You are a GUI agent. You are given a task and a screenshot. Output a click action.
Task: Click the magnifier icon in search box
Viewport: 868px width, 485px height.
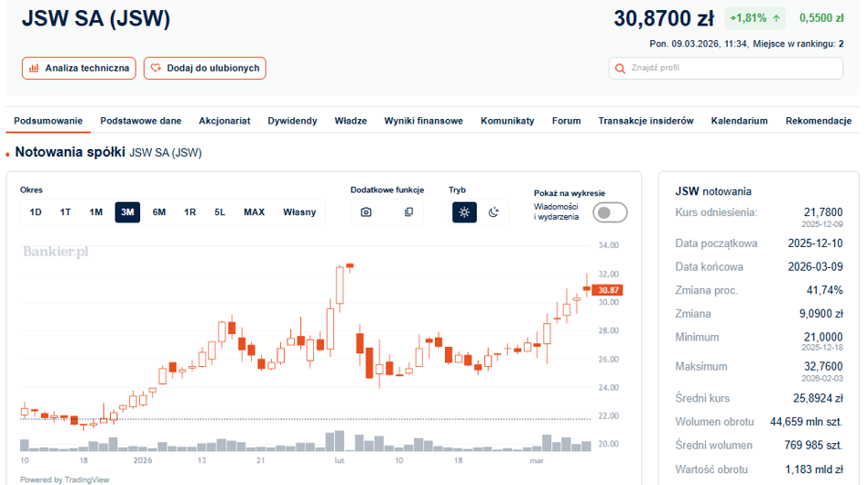[x=620, y=68]
